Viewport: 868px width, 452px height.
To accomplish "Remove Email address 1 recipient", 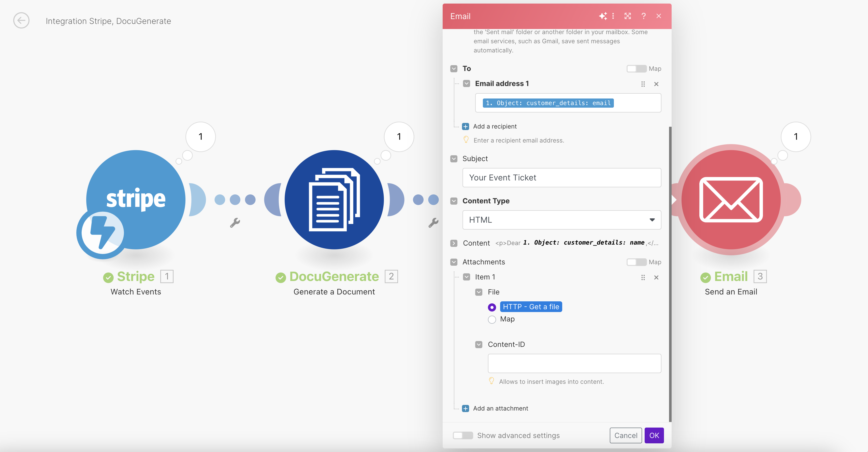I will pos(656,84).
